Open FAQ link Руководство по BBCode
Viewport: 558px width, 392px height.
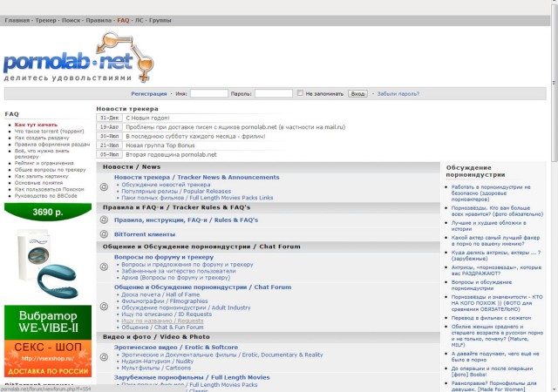45,196
